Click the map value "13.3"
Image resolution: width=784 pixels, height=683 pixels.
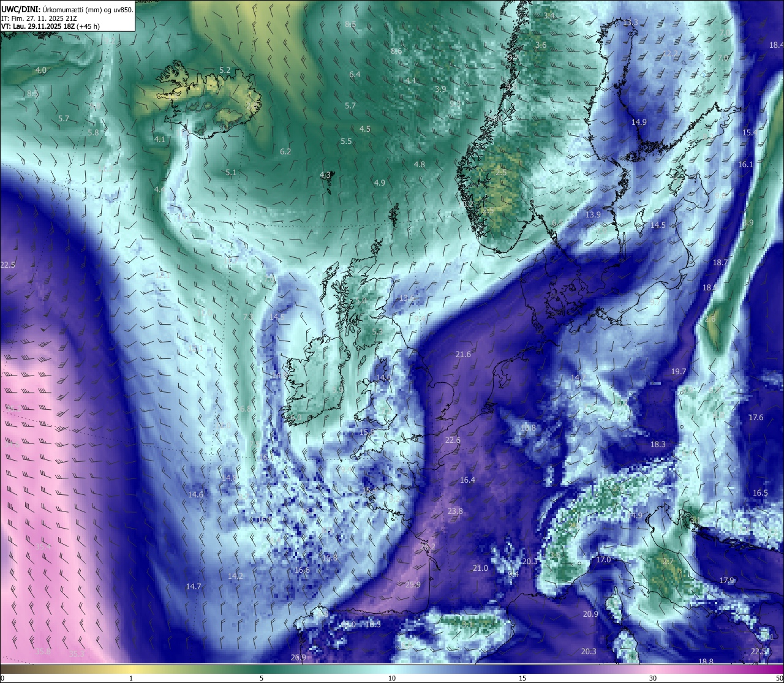(630, 23)
